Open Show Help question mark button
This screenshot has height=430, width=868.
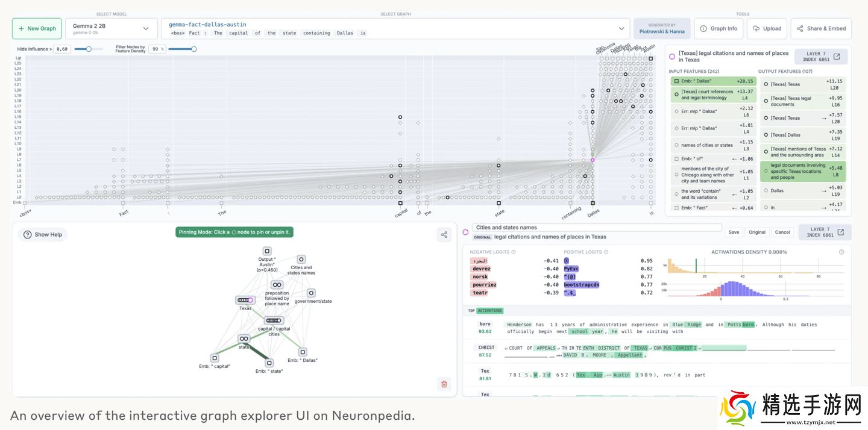pos(43,235)
